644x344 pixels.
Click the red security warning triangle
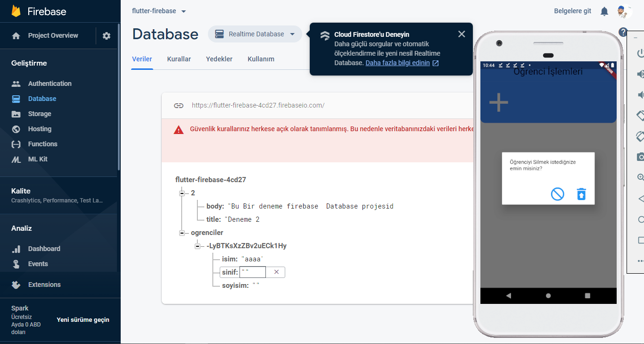179,130
